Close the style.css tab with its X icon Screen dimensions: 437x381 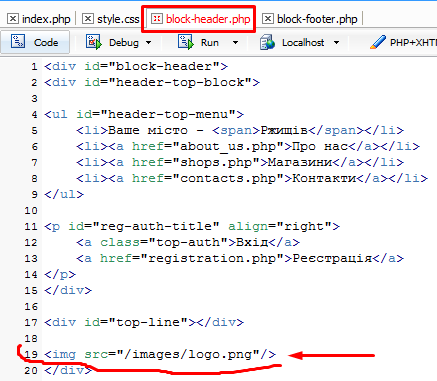(x=88, y=19)
